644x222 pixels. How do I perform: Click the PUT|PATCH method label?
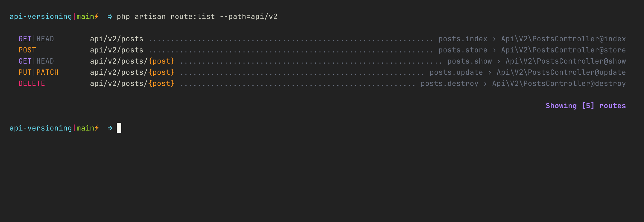pos(39,73)
